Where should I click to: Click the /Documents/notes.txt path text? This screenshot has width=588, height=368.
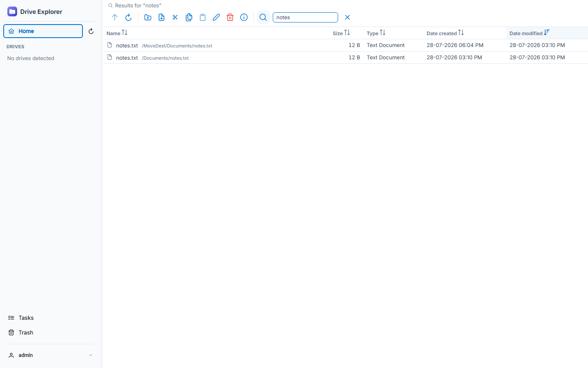click(x=165, y=58)
